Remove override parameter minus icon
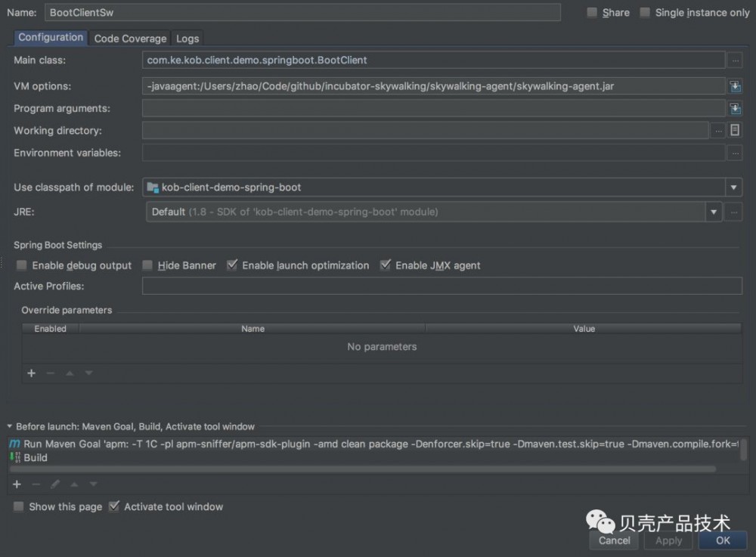 click(50, 373)
